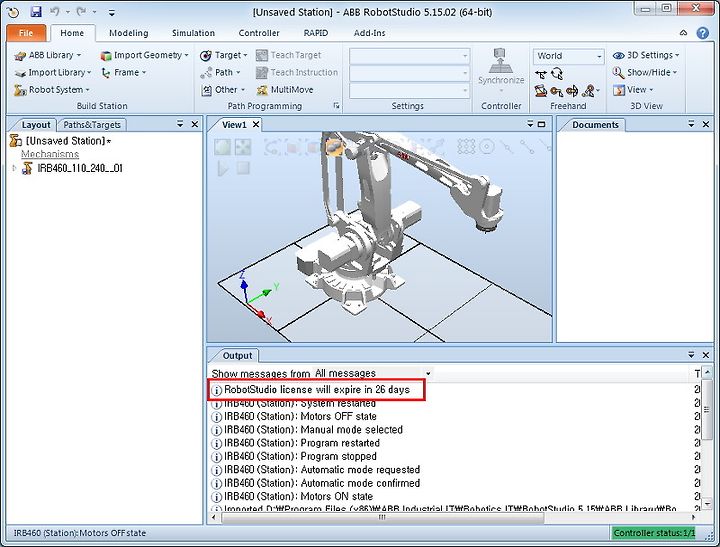Open the Import Geometry dropdown
Viewport: 720px width, 547px height.
[145, 55]
